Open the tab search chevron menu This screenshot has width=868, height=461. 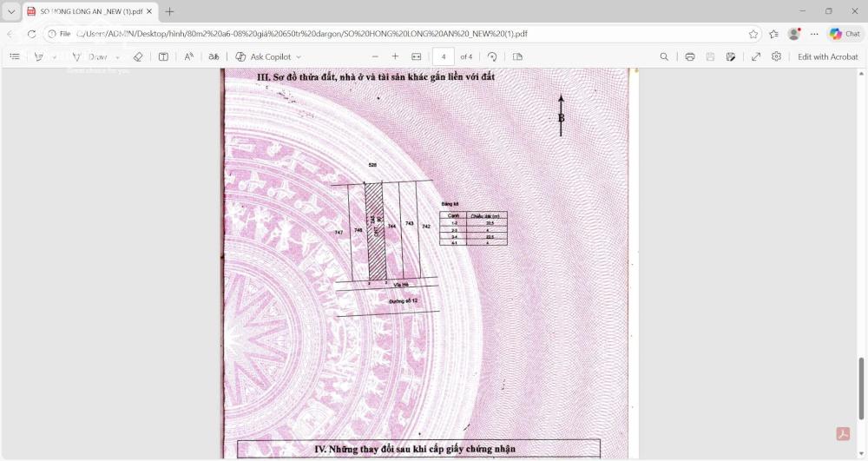(11, 11)
